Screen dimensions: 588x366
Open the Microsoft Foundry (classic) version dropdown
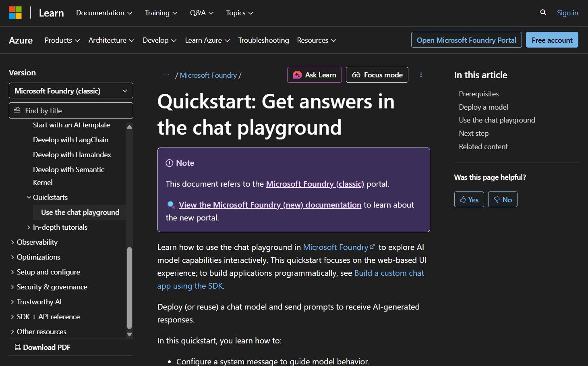pyautogui.click(x=71, y=91)
